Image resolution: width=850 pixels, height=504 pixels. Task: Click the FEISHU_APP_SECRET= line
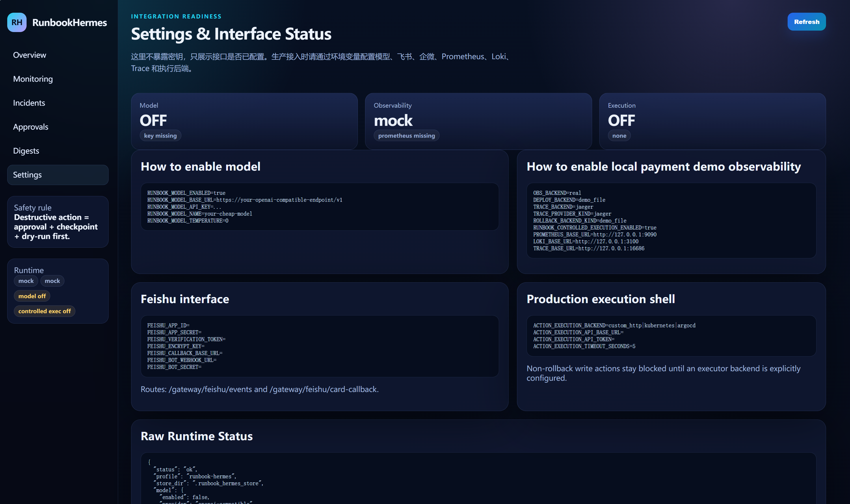[x=174, y=333]
